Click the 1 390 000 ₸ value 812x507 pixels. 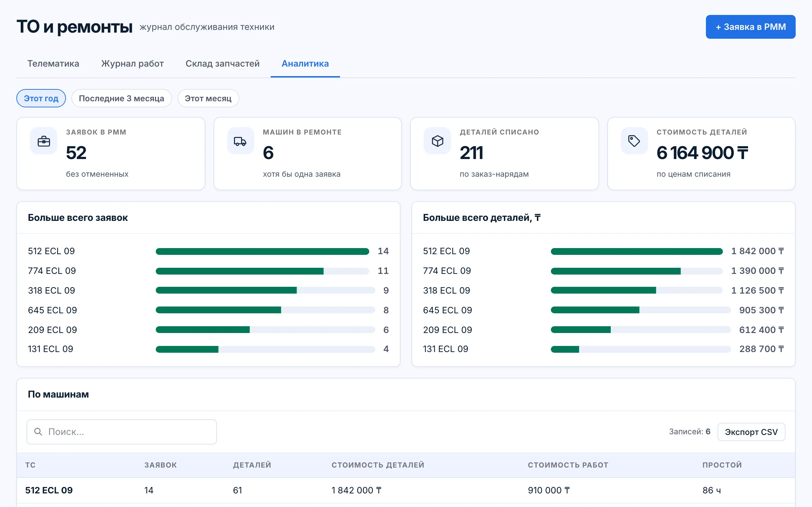click(x=758, y=271)
